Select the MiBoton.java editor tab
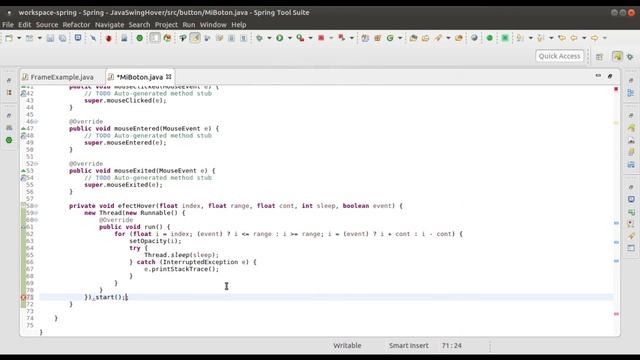640x360 pixels. click(139, 77)
